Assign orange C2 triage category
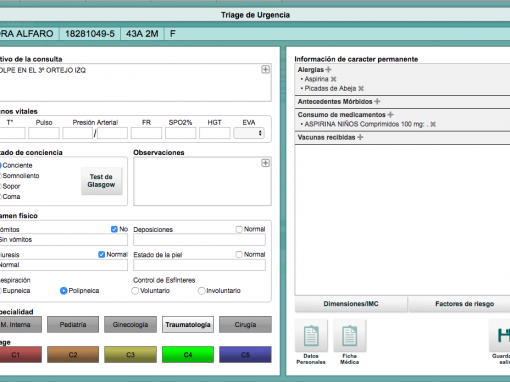The image size is (510, 382). (73, 354)
